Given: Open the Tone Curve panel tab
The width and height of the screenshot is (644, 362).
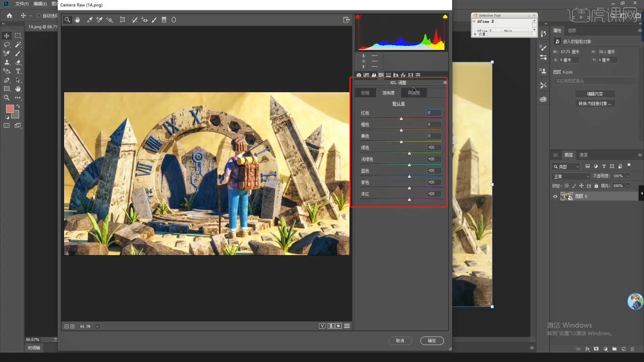Looking at the screenshot, I should 366,75.
